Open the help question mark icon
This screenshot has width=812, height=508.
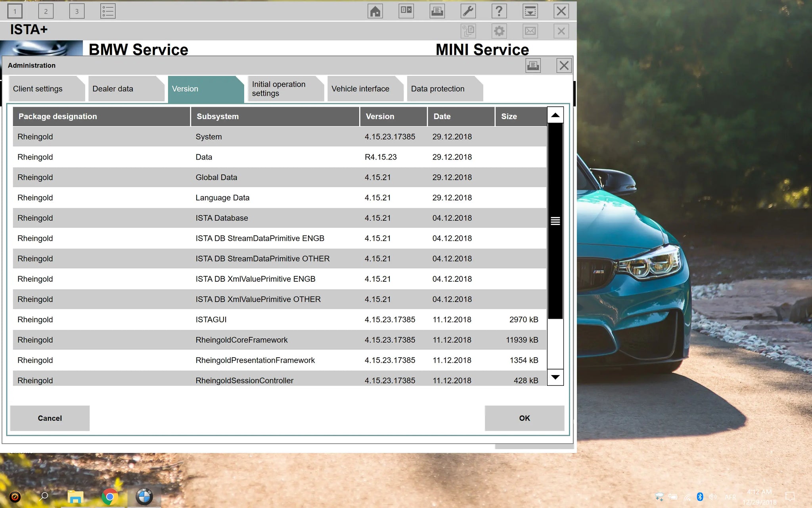point(499,11)
